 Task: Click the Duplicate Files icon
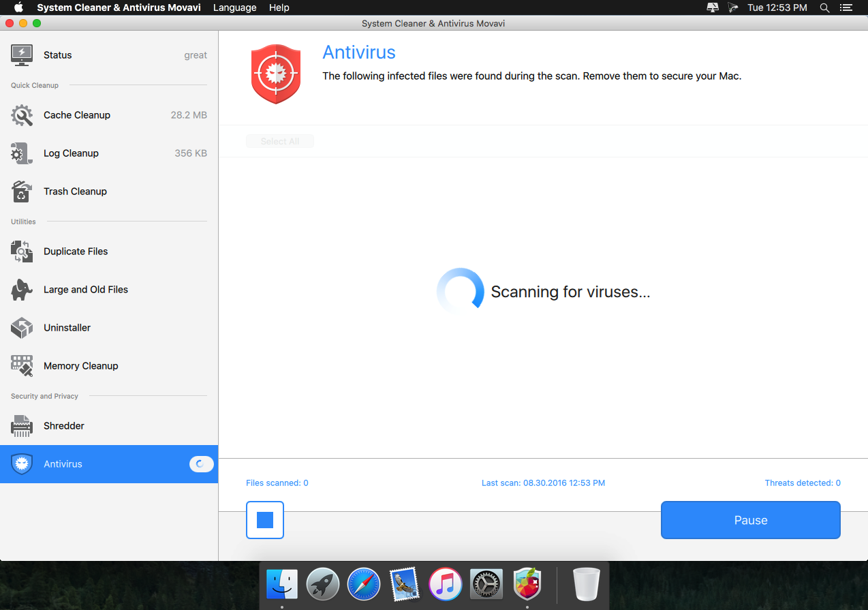22,251
